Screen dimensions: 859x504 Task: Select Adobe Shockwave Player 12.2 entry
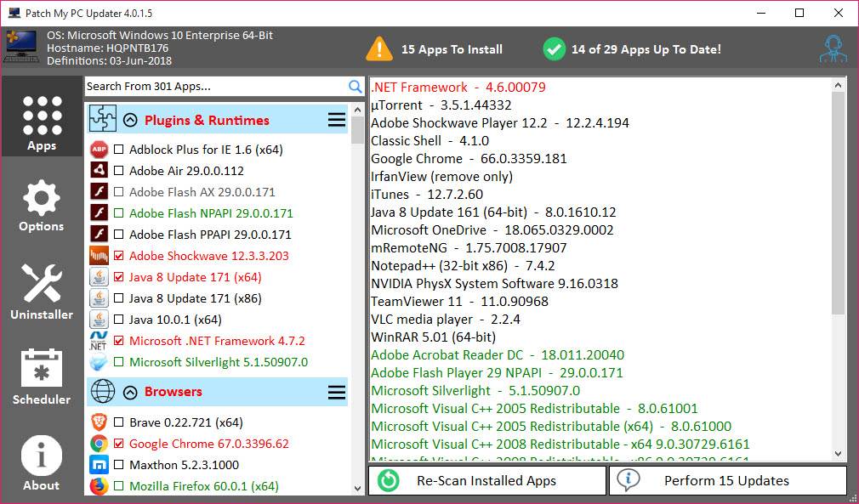499,122
